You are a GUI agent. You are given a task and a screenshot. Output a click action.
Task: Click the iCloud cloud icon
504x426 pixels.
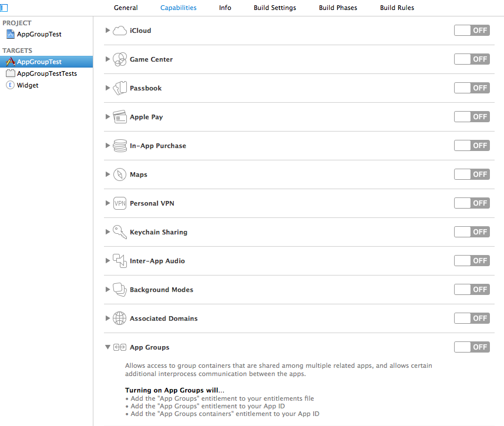(x=120, y=31)
